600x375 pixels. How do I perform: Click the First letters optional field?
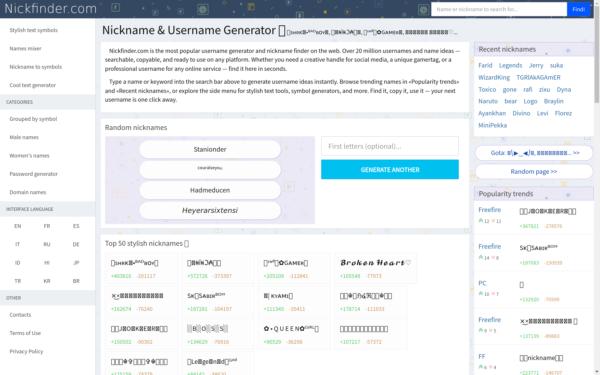coord(390,146)
